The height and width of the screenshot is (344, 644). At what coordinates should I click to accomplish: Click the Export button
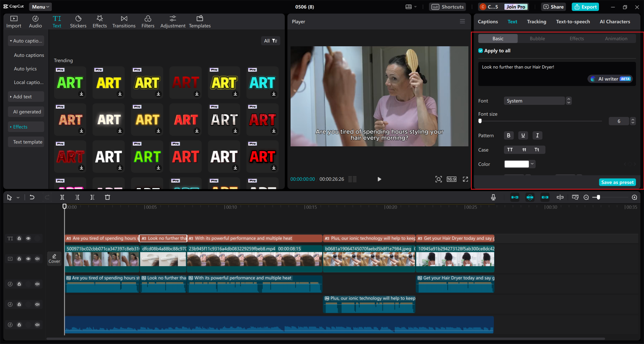585,7
